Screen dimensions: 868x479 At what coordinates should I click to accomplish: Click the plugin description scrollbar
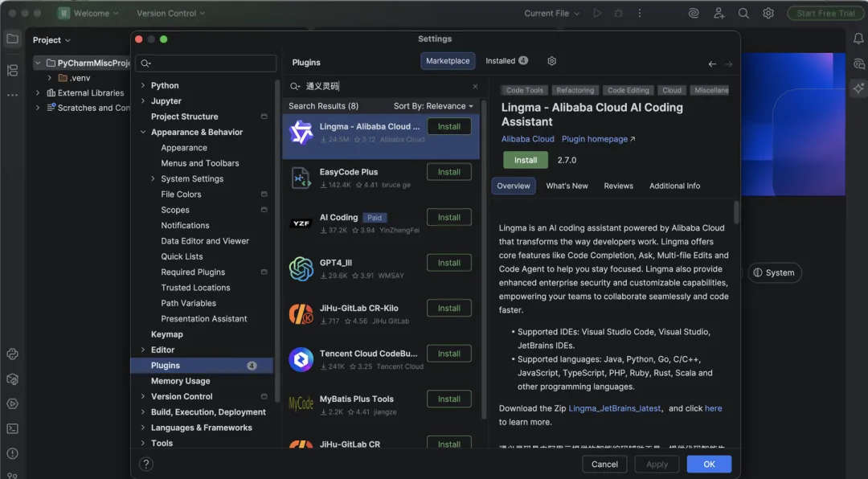click(736, 213)
